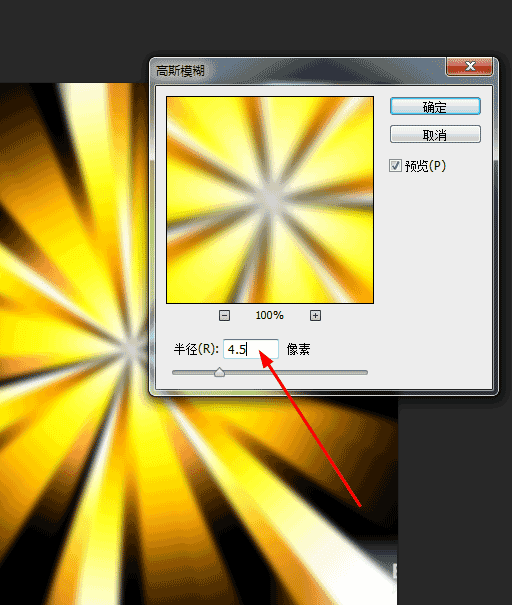Cancel the dialog using 取消
Screen dimensions: 512x605
tap(435, 134)
